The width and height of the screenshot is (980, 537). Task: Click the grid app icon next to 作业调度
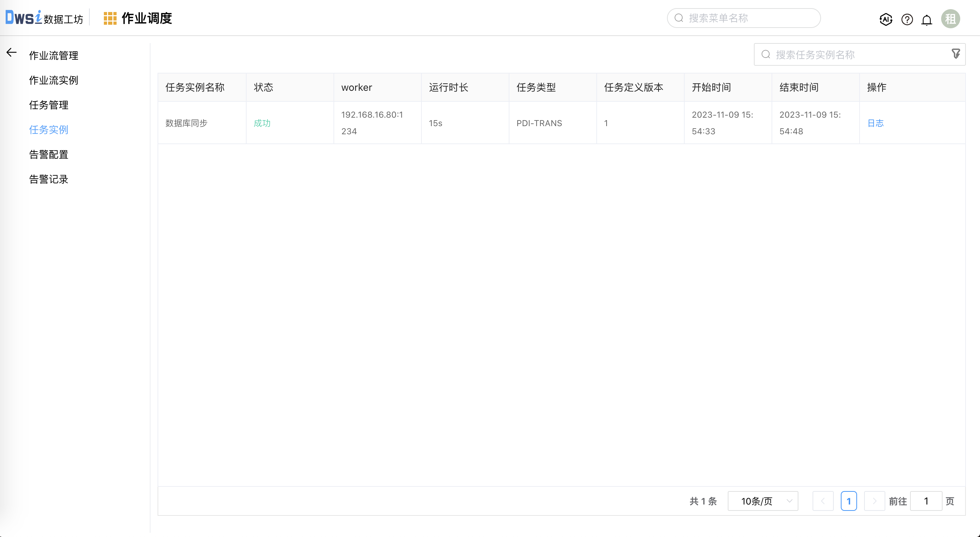[x=110, y=18]
